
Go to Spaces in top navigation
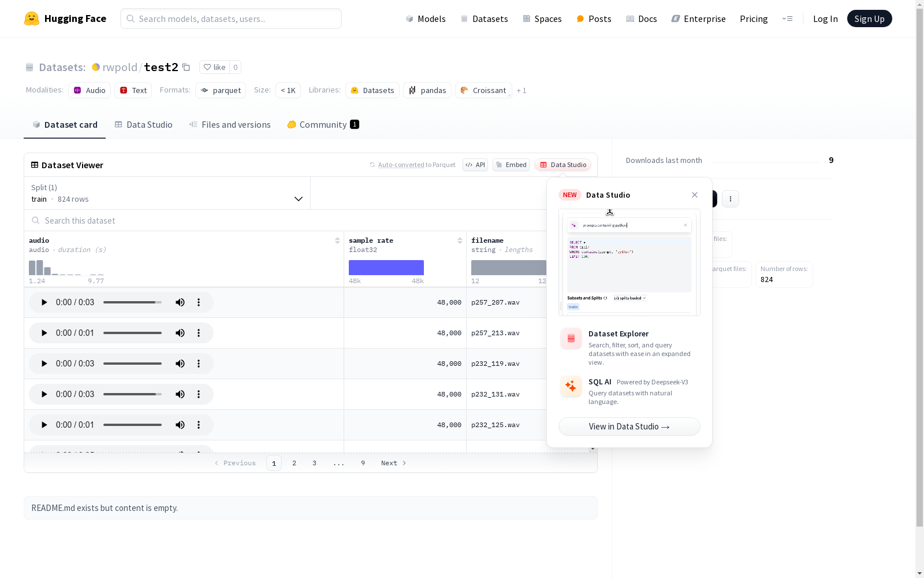tap(542, 18)
